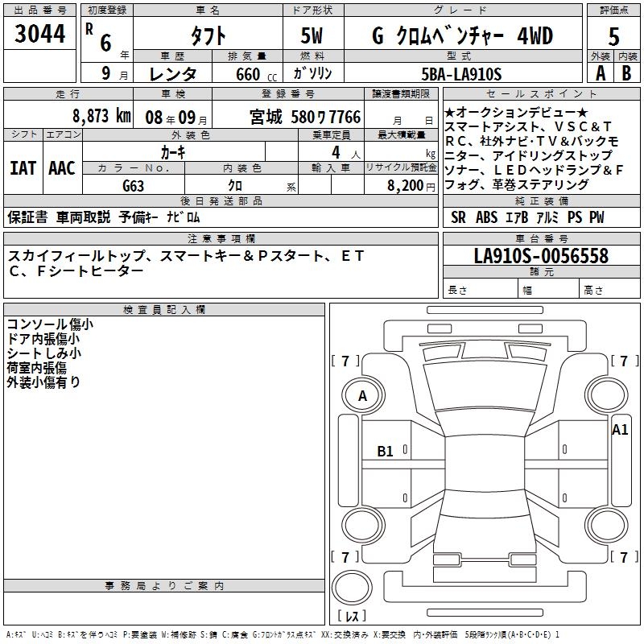Click lot number 3044
644x644 pixels.
pos(39,34)
